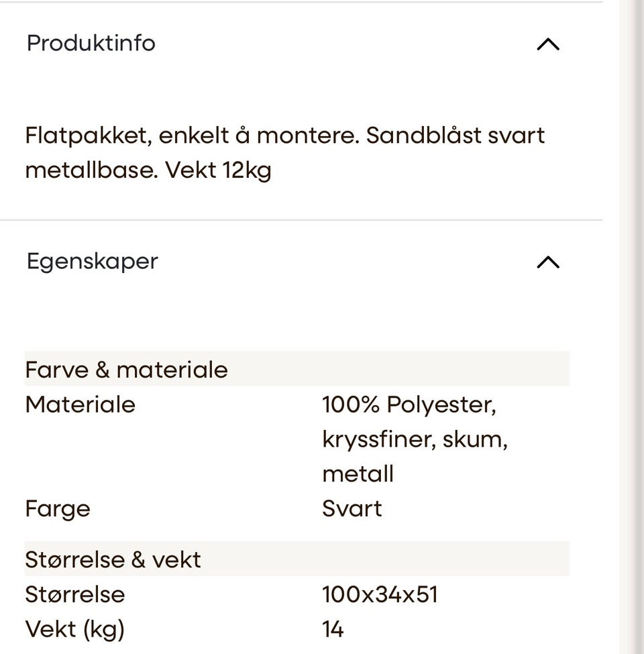Click the Størrelse & vekt header row

pos(297,559)
